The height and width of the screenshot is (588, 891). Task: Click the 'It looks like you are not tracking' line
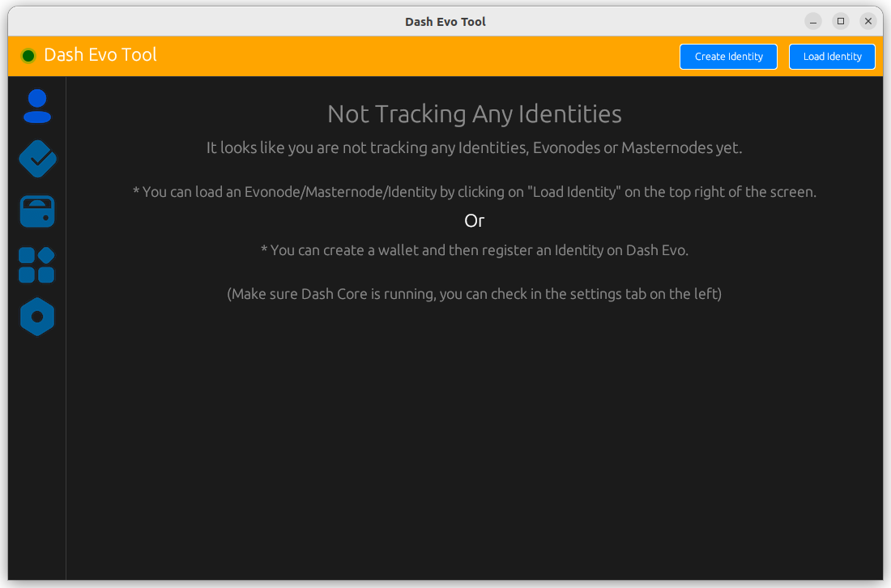475,147
